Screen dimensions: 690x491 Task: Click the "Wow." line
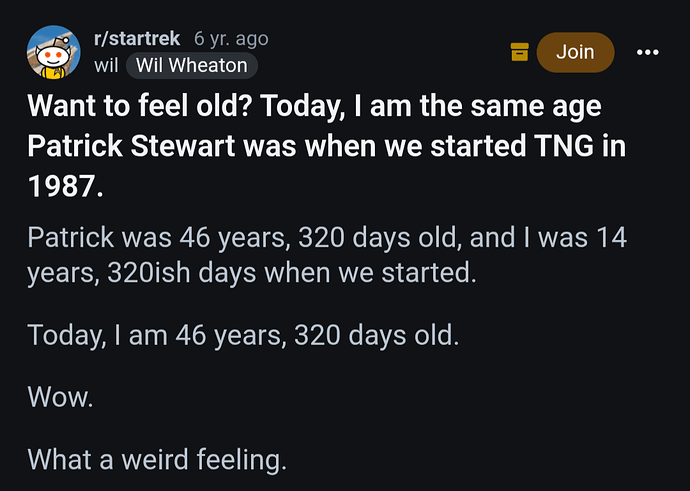click(60, 396)
